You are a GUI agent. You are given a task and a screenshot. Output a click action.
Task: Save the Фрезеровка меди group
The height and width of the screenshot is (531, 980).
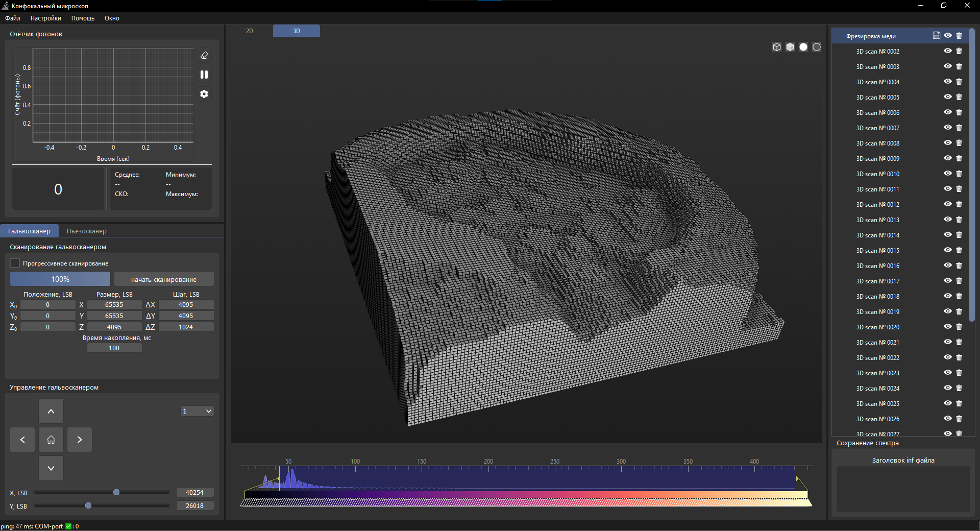point(936,36)
